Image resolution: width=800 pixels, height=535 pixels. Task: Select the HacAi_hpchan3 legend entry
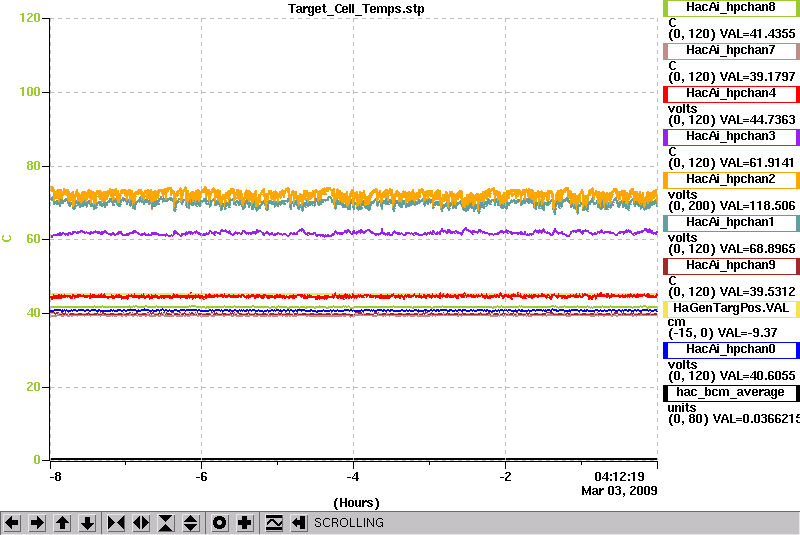[731, 137]
